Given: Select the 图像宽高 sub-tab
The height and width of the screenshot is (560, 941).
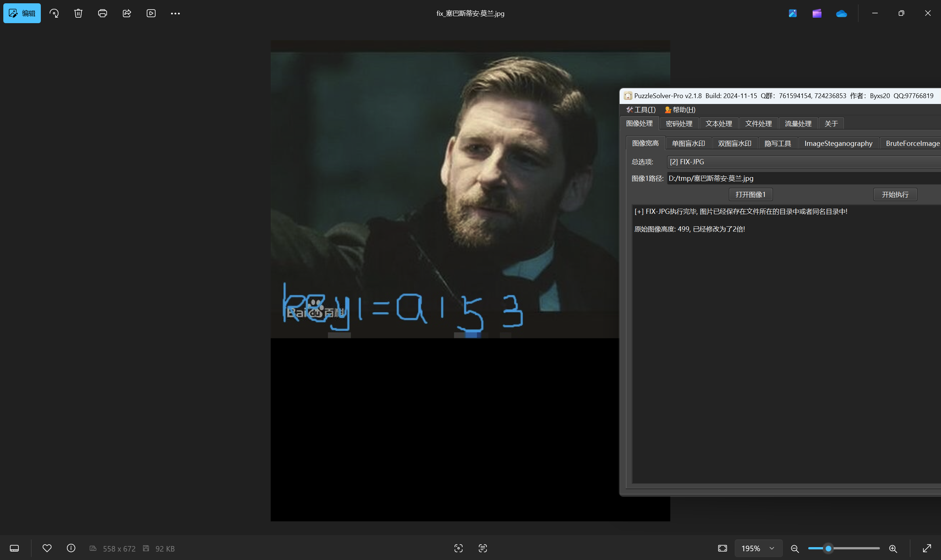Looking at the screenshot, I should pos(645,143).
